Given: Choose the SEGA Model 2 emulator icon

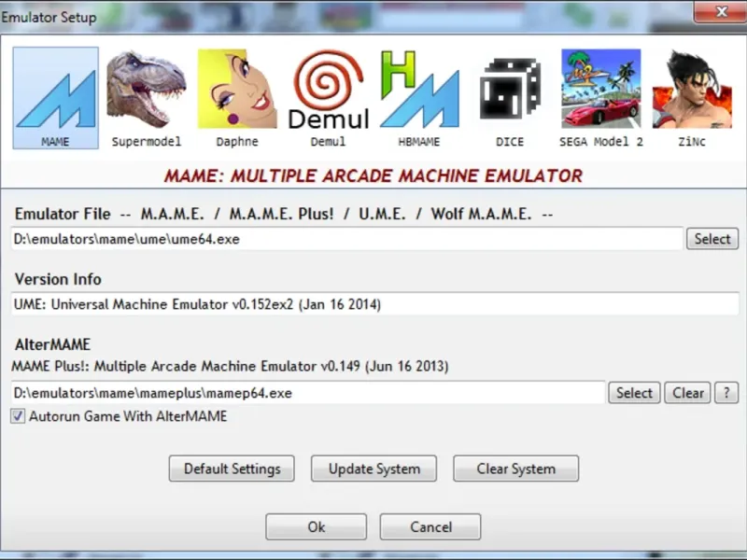Looking at the screenshot, I should click(x=600, y=98).
